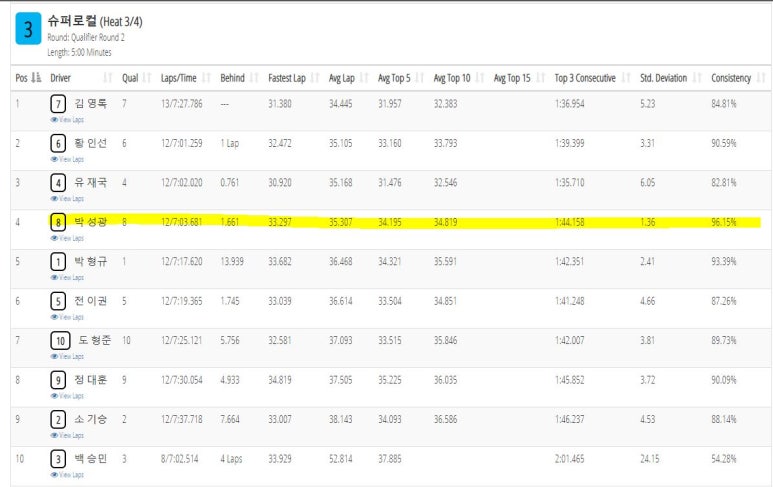This screenshot has width=773, height=487.
Task: Open View Laps for 박 형규
Action: pyautogui.click(x=67, y=278)
